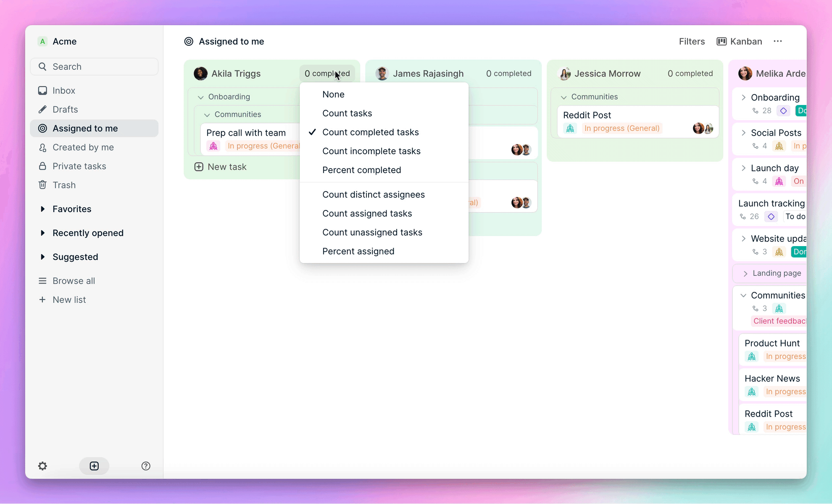The image size is (832, 504).
Task: Select the Drafts pencil icon
Action: (x=43, y=109)
